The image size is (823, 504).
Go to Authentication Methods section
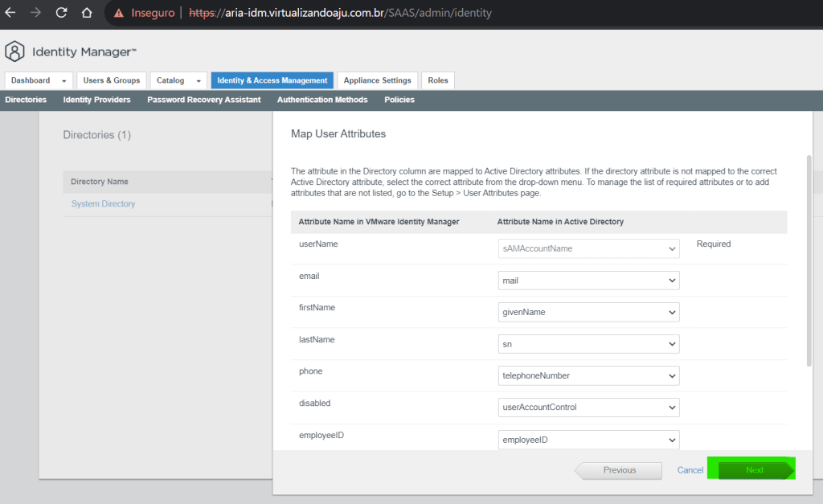coord(322,100)
